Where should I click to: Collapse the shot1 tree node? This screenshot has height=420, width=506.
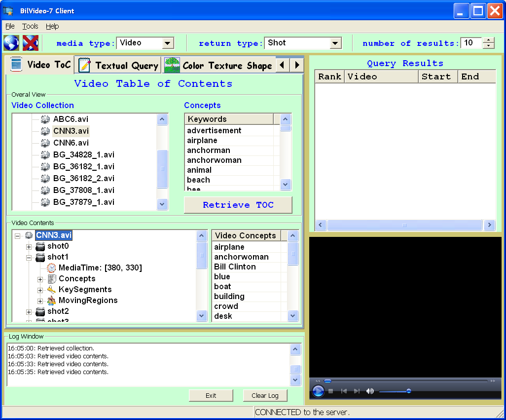coord(29,257)
